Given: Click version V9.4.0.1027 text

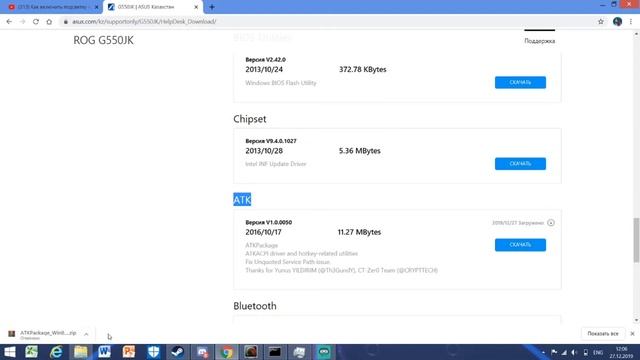Looking at the screenshot, I should point(271,141).
